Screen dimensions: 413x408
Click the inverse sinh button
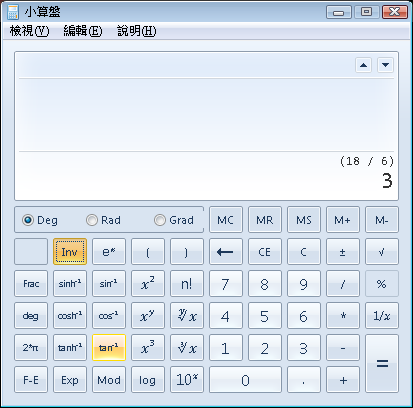[x=70, y=284]
